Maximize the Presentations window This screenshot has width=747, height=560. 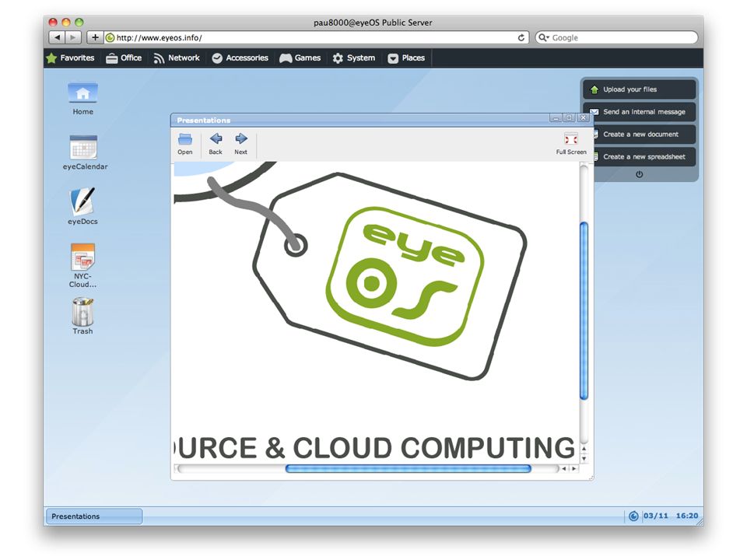pyautogui.click(x=569, y=117)
